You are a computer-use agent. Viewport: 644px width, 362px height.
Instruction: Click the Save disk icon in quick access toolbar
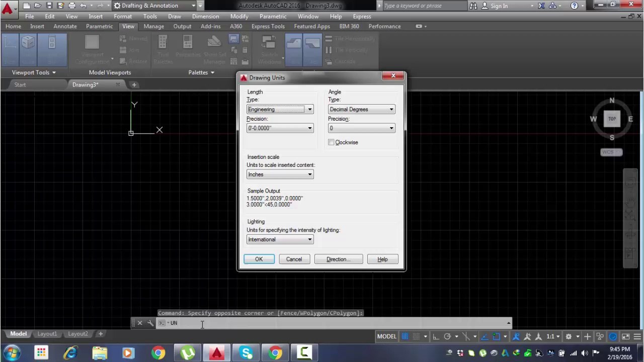pyautogui.click(x=49, y=6)
